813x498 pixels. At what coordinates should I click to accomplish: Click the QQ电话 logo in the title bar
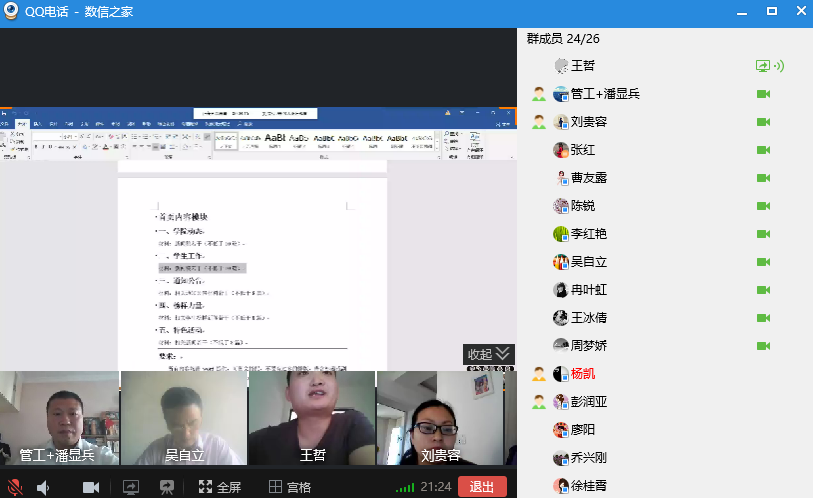(x=13, y=12)
